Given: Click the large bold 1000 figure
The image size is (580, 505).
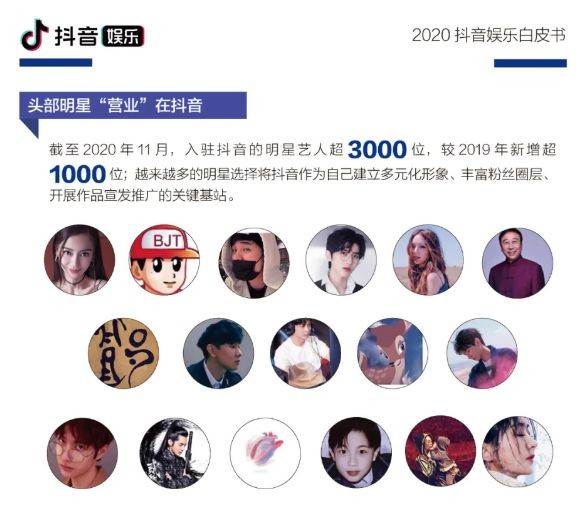Looking at the screenshot, I should coord(77,174).
